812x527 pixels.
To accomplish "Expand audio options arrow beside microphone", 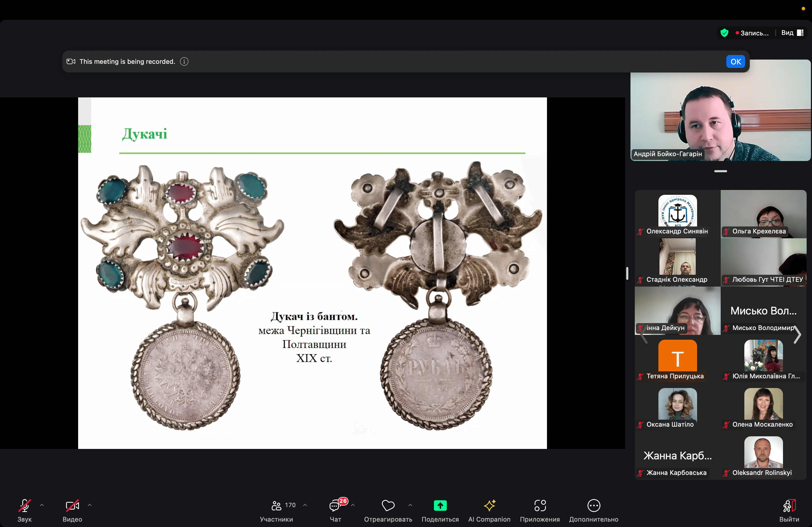I will (42, 505).
